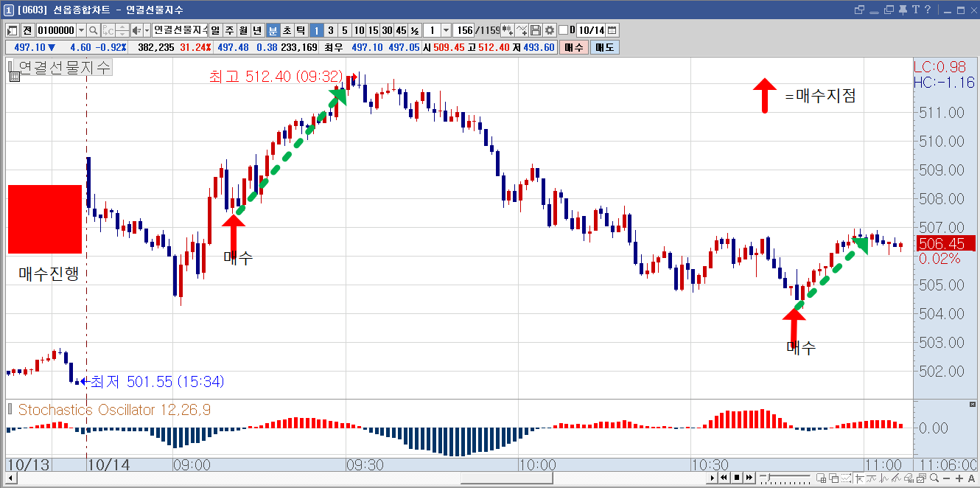The height and width of the screenshot is (488, 980).
Task: Click the add line-chart overlay icon
Action: tap(522, 30)
